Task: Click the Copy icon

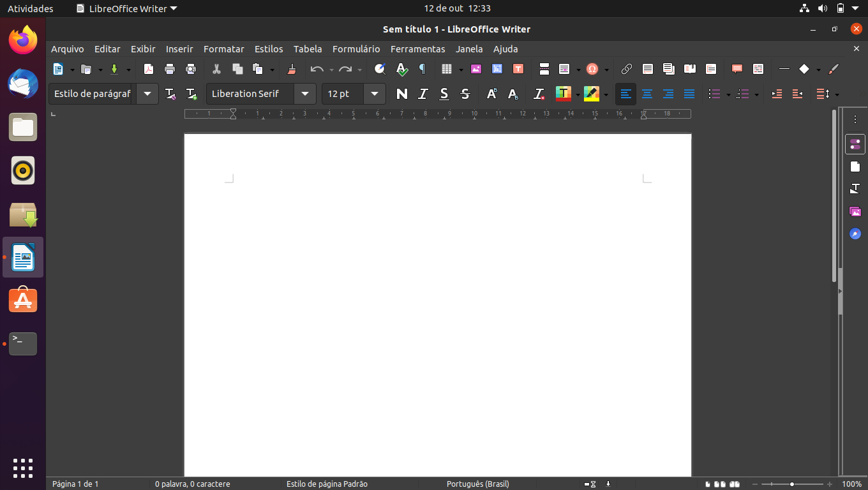Action: pos(237,69)
